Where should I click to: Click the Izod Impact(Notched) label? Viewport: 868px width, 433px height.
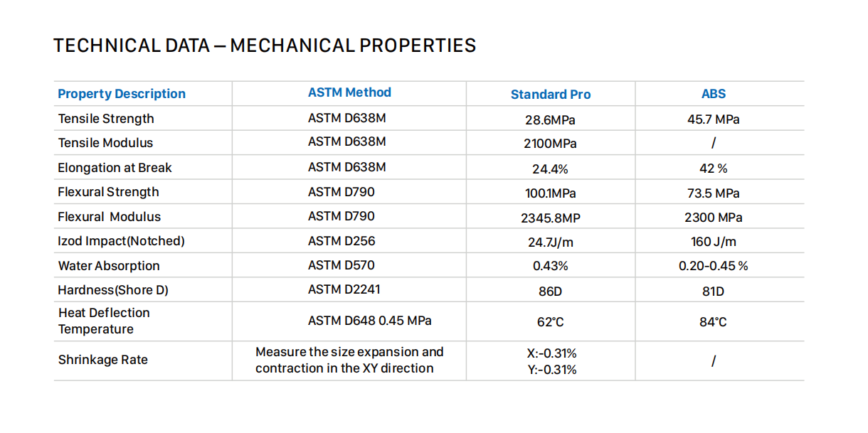[121, 241]
